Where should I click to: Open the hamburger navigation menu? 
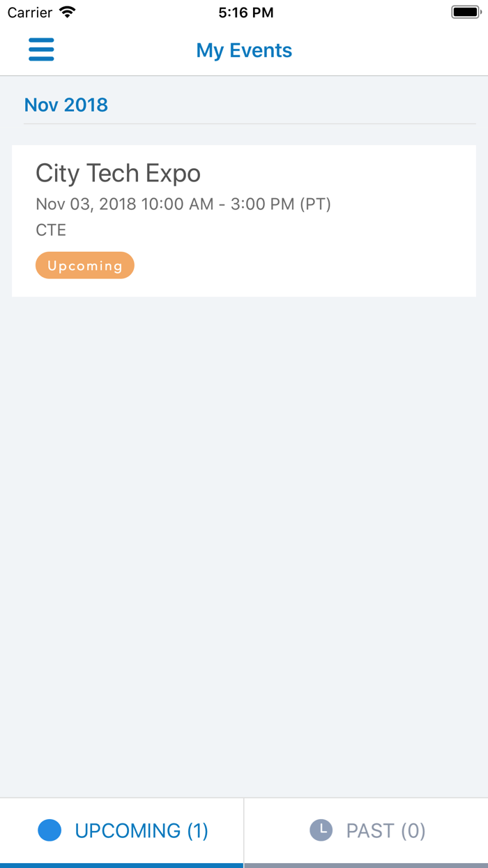(41, 50)
